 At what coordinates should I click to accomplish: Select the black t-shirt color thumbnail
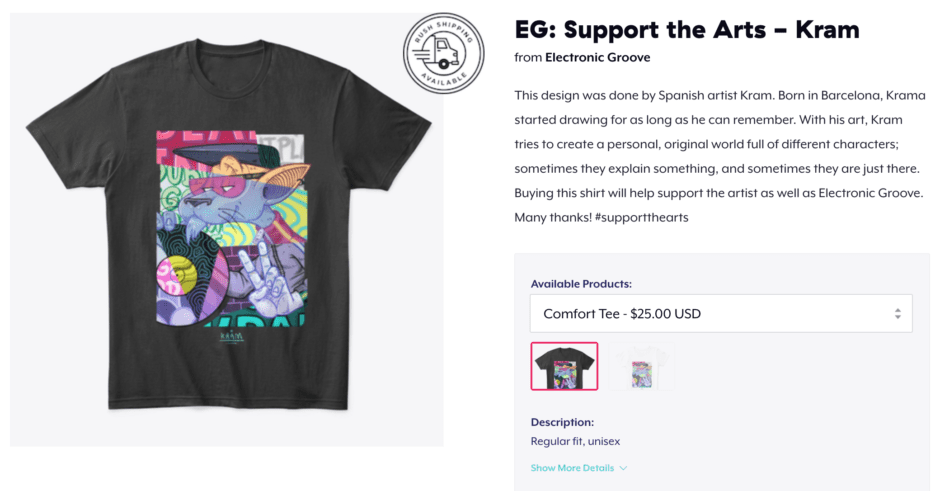point(564,366)
